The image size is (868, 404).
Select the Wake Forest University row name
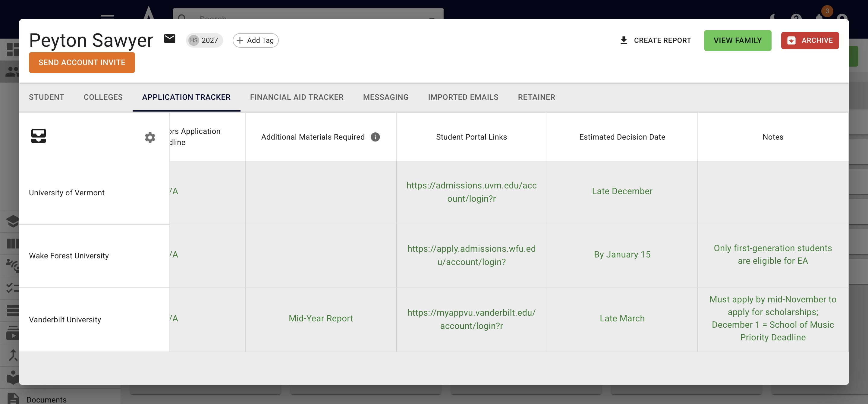click(x=69, y=256)
